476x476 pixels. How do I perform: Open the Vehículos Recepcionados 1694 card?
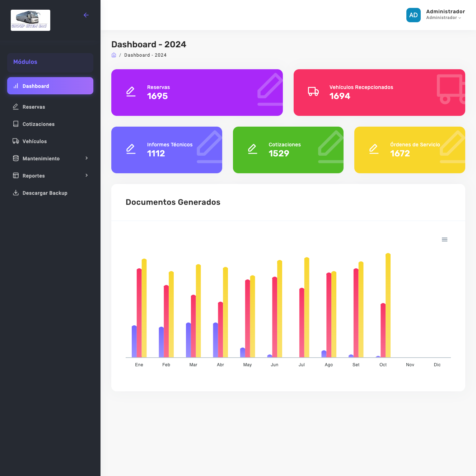pos(379,93)
